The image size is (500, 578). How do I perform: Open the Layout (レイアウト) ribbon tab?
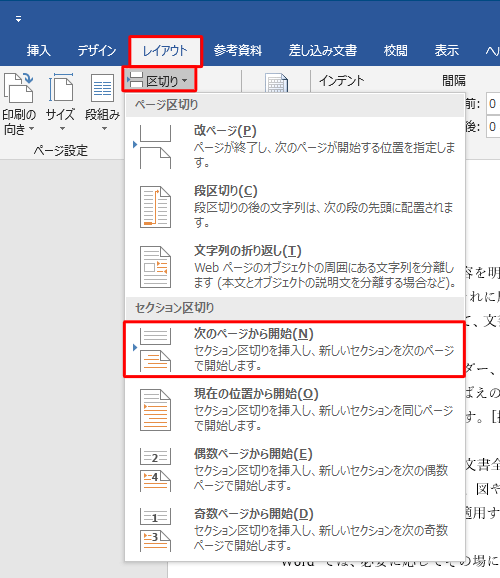point(165,51)
